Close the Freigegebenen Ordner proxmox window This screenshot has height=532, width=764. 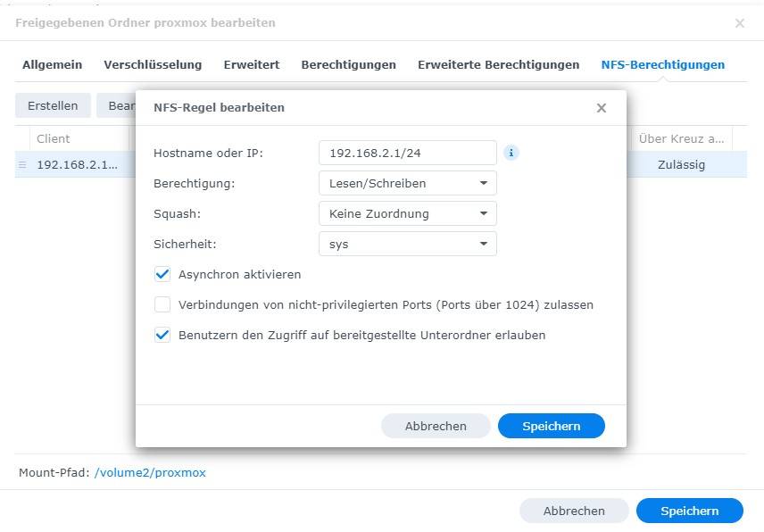pos(739,23)
